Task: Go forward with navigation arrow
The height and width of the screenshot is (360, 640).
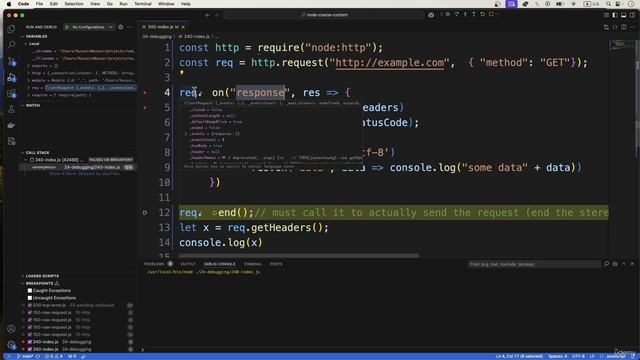Action: point(217,15)
